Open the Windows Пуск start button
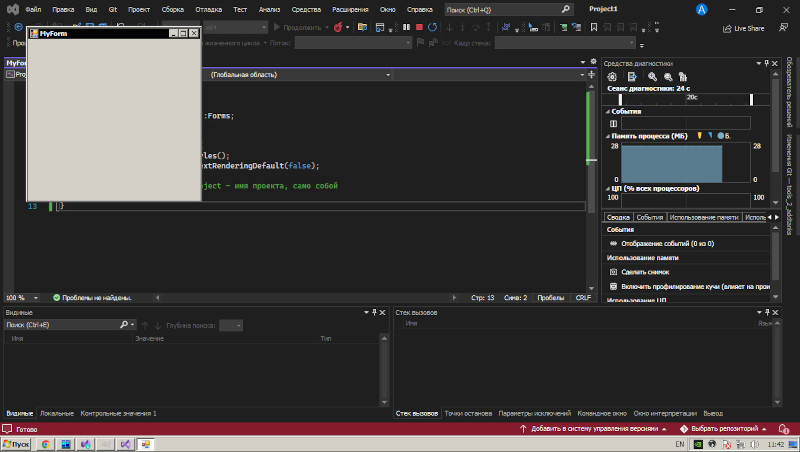Screen dimensions: 800x452 [16, 444]
